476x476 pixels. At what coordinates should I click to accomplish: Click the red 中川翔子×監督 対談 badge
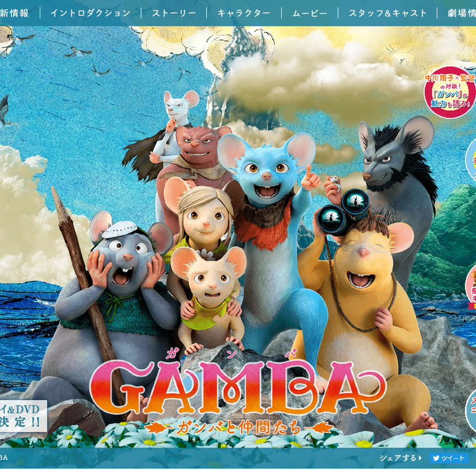point(450,92)
